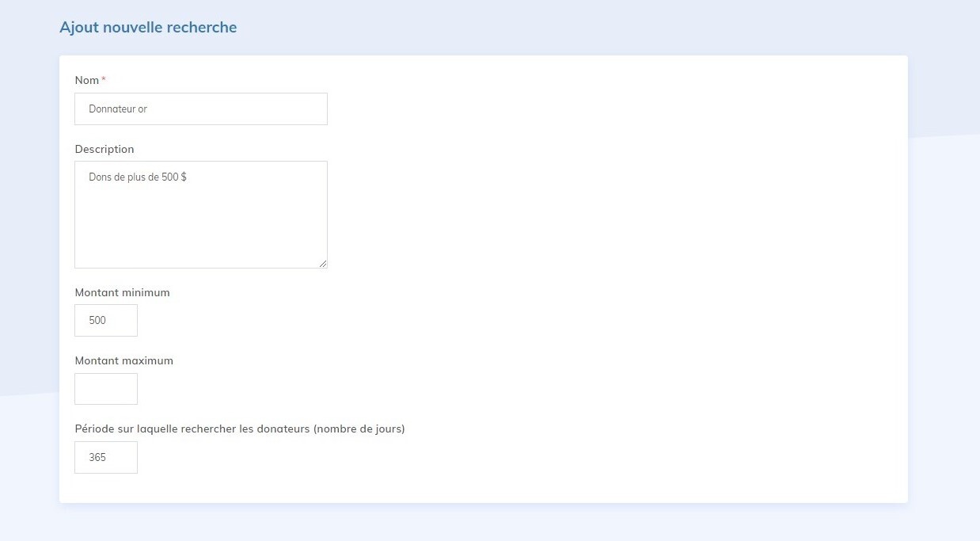This screenshot has height=541, width=980.
Task: Click the Nom label
Action: click(86, 80)
